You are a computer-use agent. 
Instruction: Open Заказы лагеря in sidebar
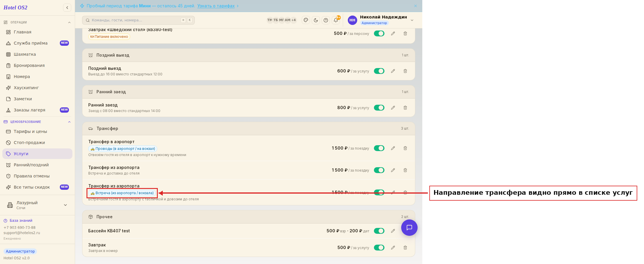(37, 110)
